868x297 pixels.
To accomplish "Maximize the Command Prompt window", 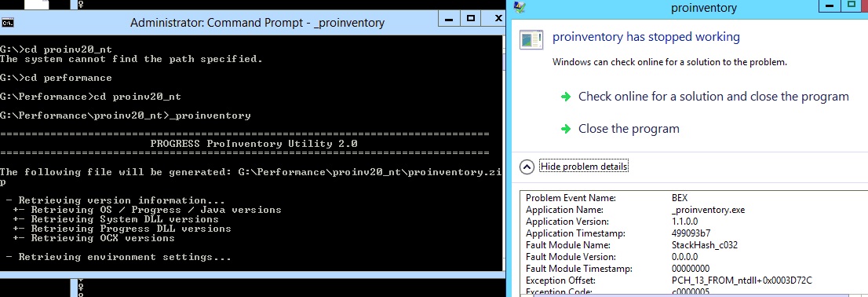I will pyautogui.click(x=471, y=18).
